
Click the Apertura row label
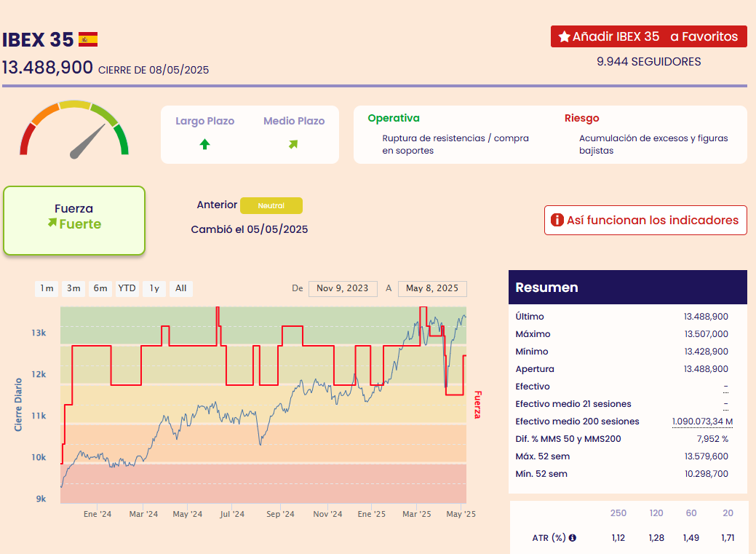click(x=535, y=369)
